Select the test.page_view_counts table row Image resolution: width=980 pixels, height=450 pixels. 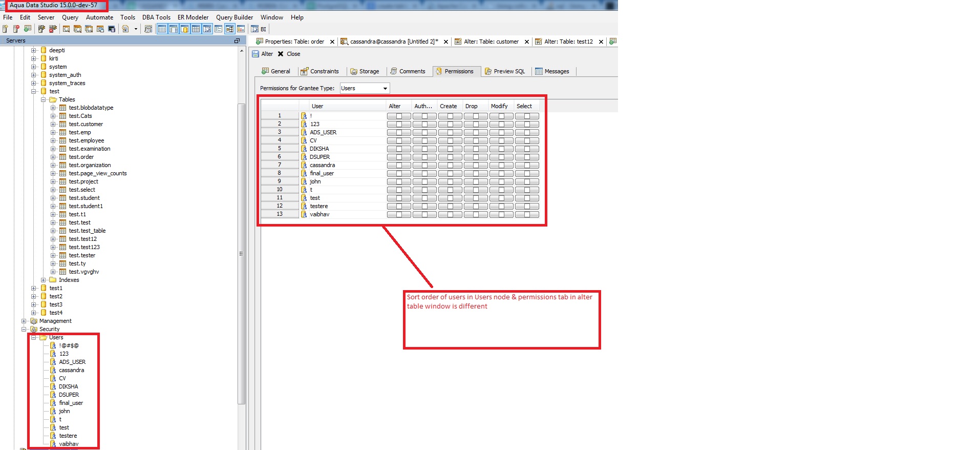(97, 173)
